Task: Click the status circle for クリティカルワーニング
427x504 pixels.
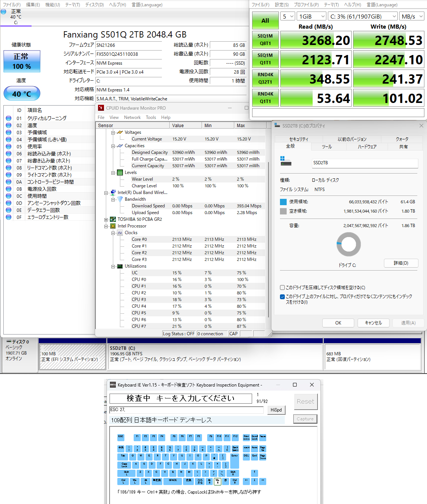Action: (9, 118)
